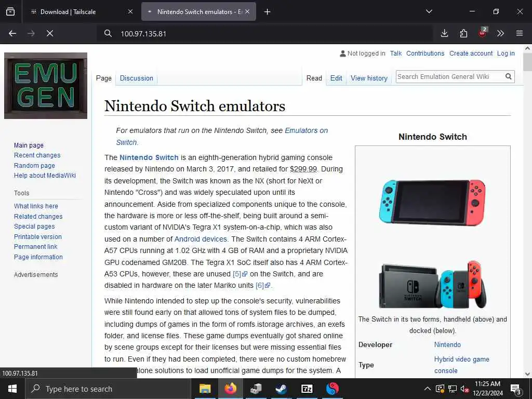
Task: Open the notification center
Action: pyautogui.click(x=516, y=390)
